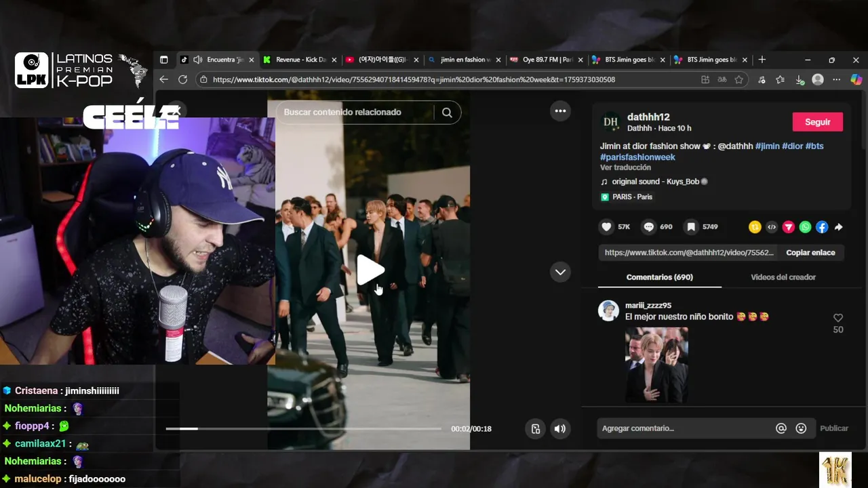
Task: Open emoji picker in comment box
Action: (801, 428)
